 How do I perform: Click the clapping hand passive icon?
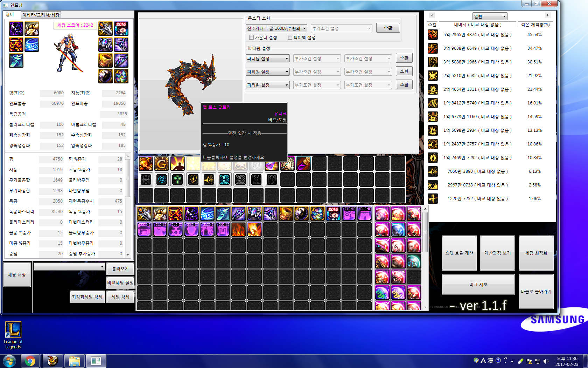[209, 179]
